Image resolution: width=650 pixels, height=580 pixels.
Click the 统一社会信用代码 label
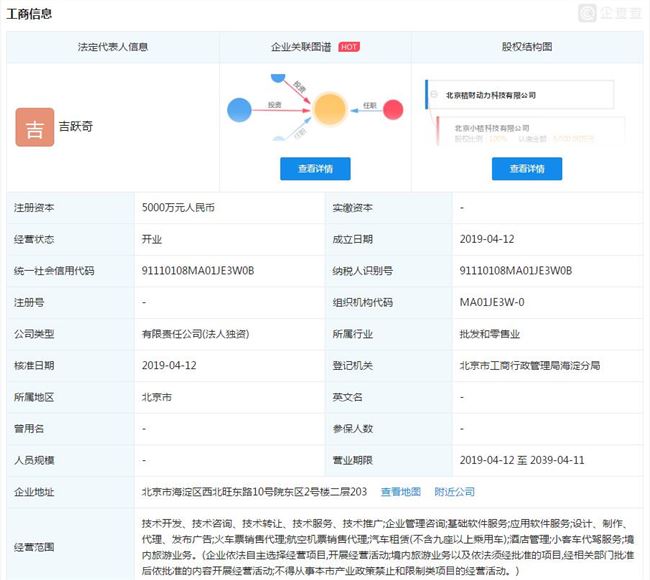(x=54, y=271)
